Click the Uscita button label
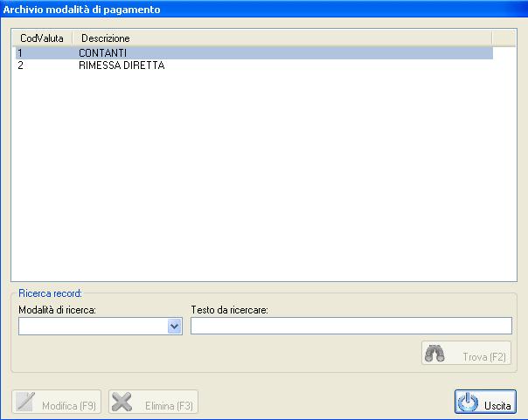528x420 pixels. pyautogui.click(x=497, y=406)
